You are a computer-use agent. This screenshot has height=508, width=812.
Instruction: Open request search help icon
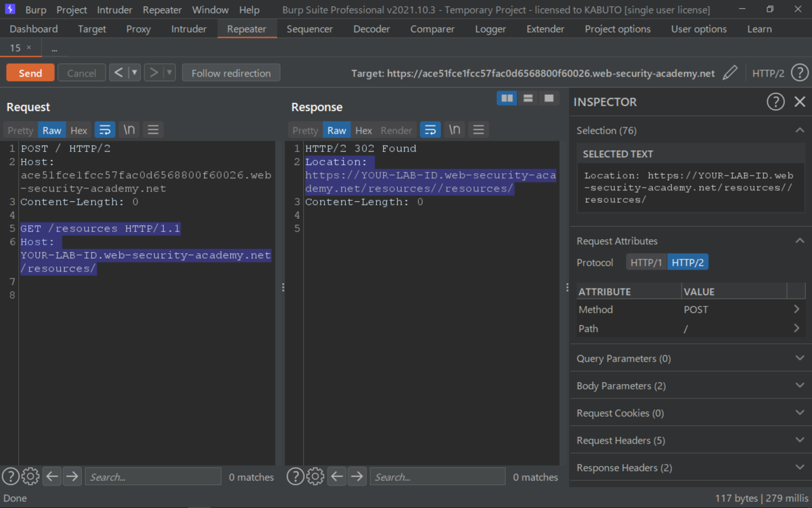click(11, 477)
